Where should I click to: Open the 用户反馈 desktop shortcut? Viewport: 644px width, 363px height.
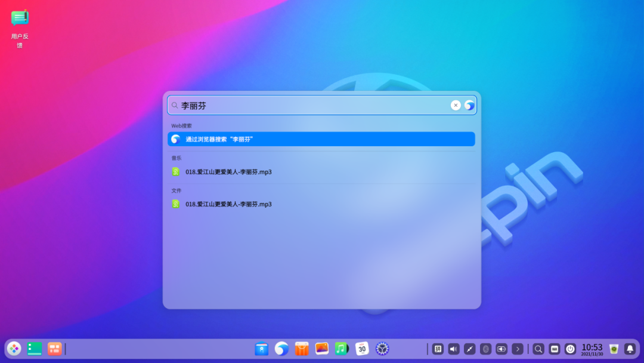click(x=19, y=29)
